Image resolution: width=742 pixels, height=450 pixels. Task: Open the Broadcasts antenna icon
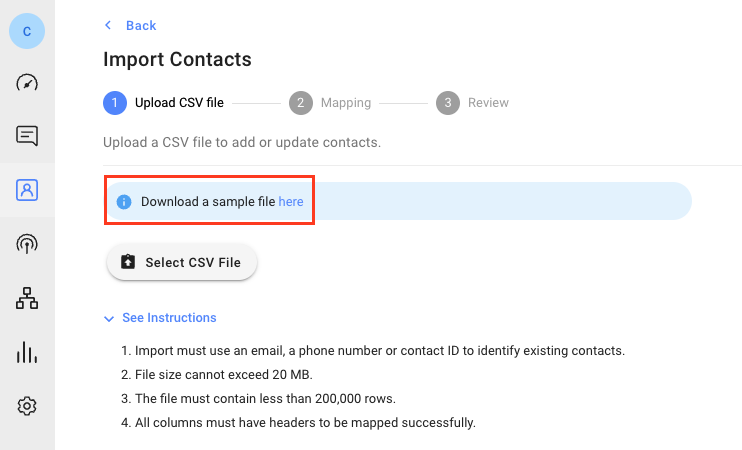(27, 243)
